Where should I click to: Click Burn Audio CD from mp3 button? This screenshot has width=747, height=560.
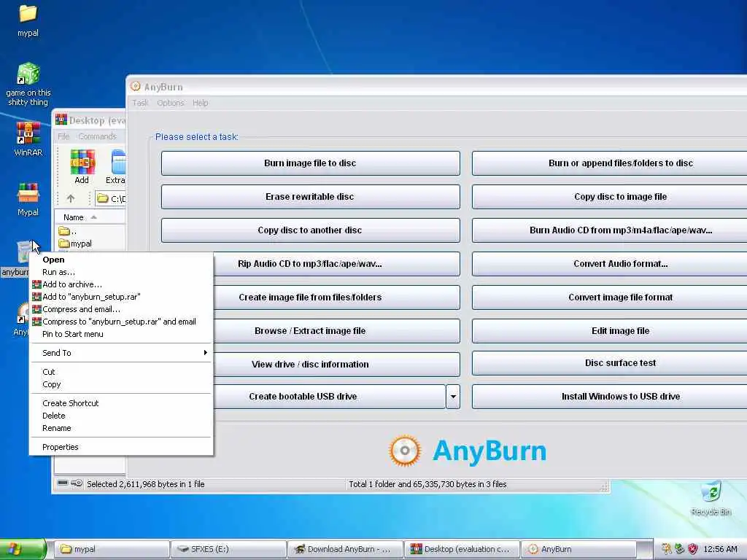point(610,230)
